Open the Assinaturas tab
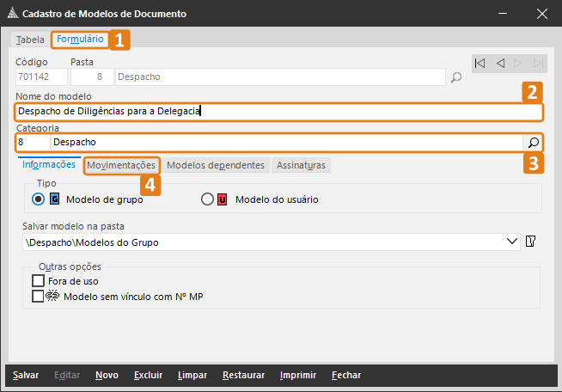This screenshot has height=392, width=562. pos(301,165)
